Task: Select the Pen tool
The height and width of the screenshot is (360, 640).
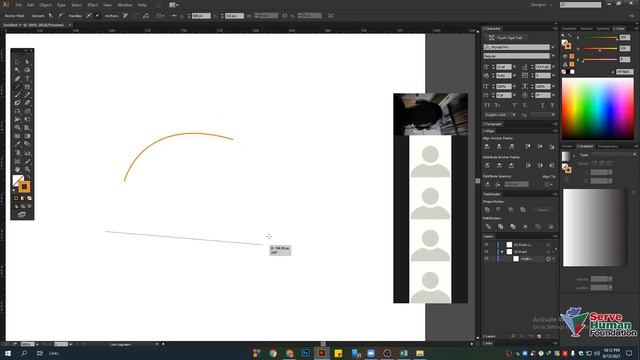Action: tap(17, 78)
